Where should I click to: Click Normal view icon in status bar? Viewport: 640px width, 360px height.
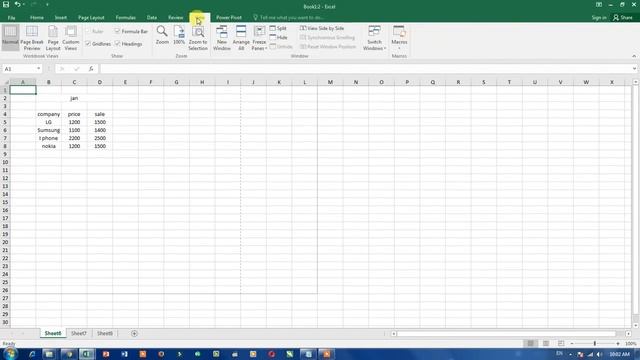pyautogui.click(x=530, y=344)
